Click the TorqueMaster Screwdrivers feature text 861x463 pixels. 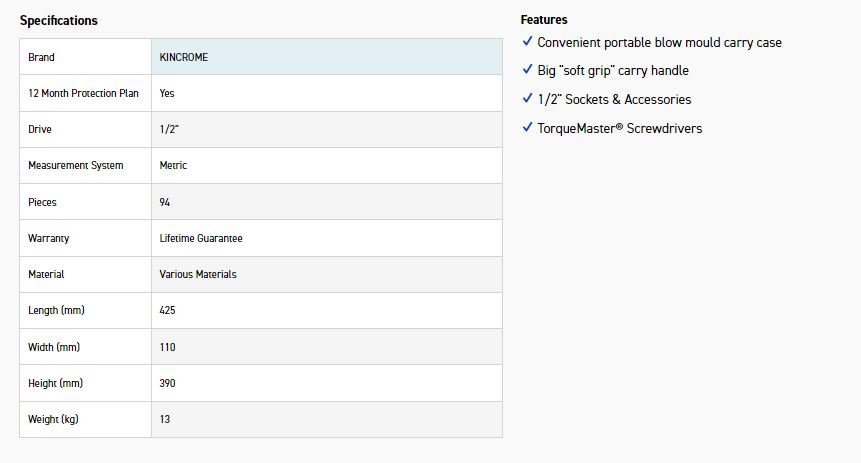coord(619,128)
